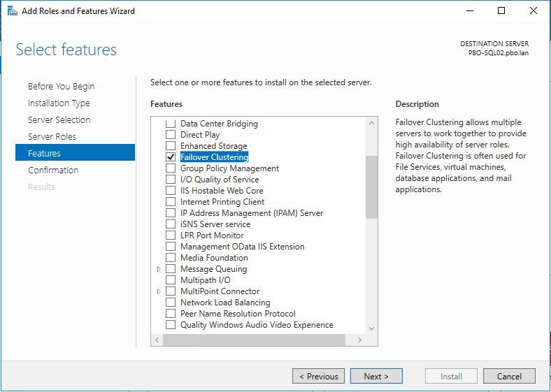Click the horizontal scroll left arrow
Screen dimensions: 551x392
pos(157,340)
